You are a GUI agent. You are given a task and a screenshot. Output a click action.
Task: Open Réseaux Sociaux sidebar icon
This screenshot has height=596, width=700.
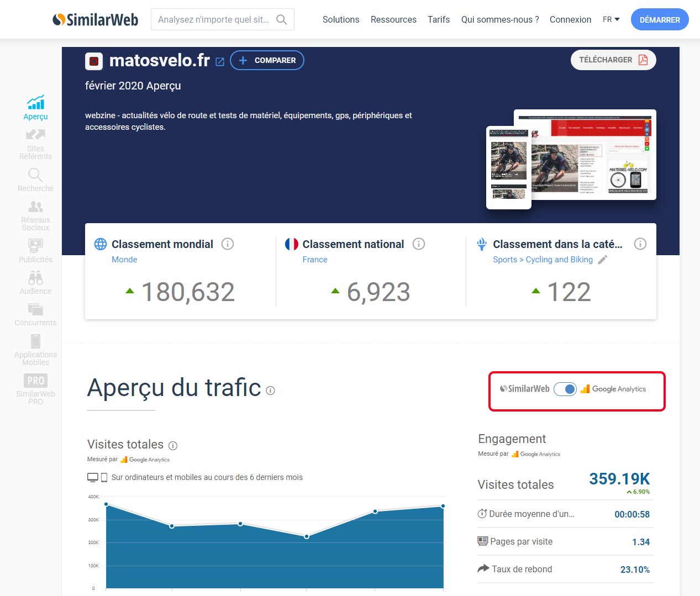35,207
